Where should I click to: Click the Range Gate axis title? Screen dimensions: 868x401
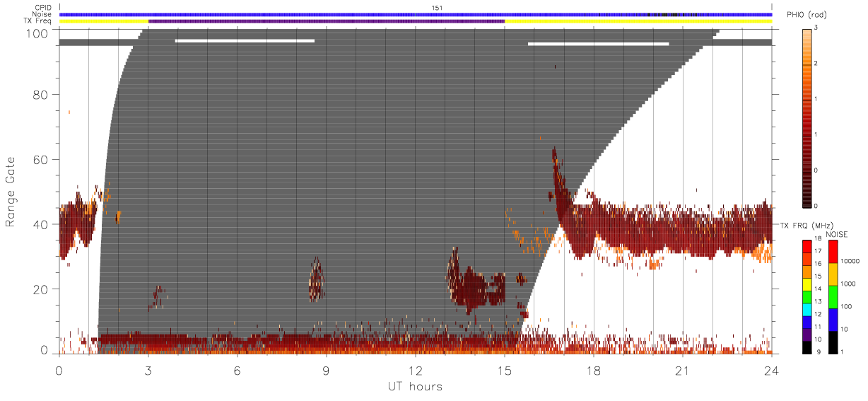(11, 191)
